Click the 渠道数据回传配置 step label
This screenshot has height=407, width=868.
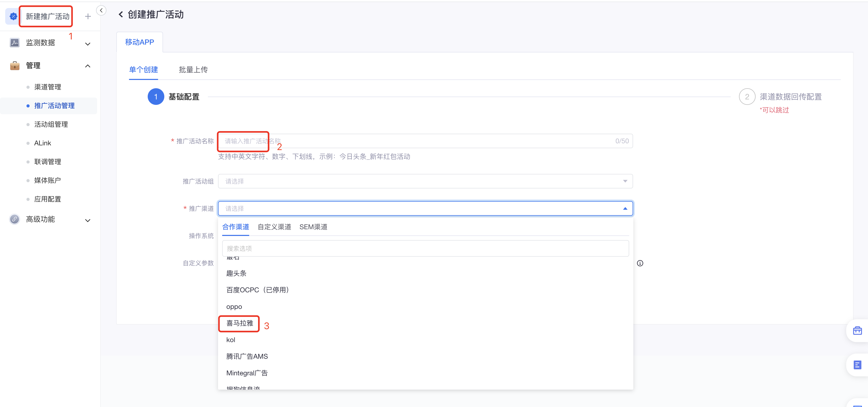790,97
